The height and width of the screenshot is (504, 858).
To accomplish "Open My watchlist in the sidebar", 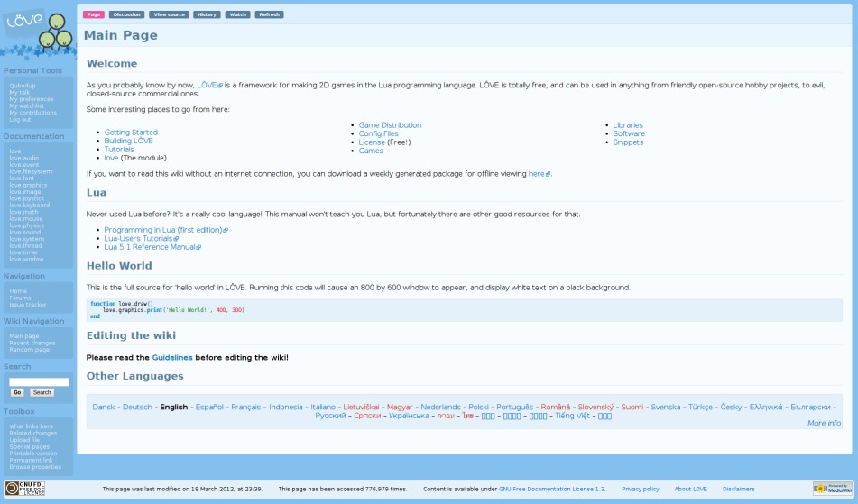I will tap(26, 106).
